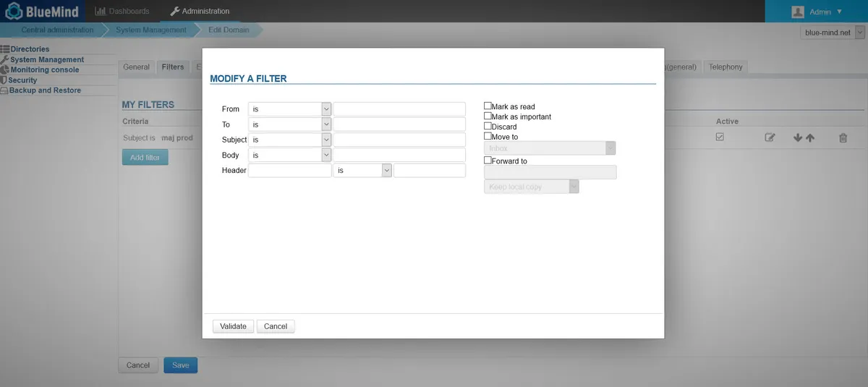Click the Validate button

tap(233, 326)
